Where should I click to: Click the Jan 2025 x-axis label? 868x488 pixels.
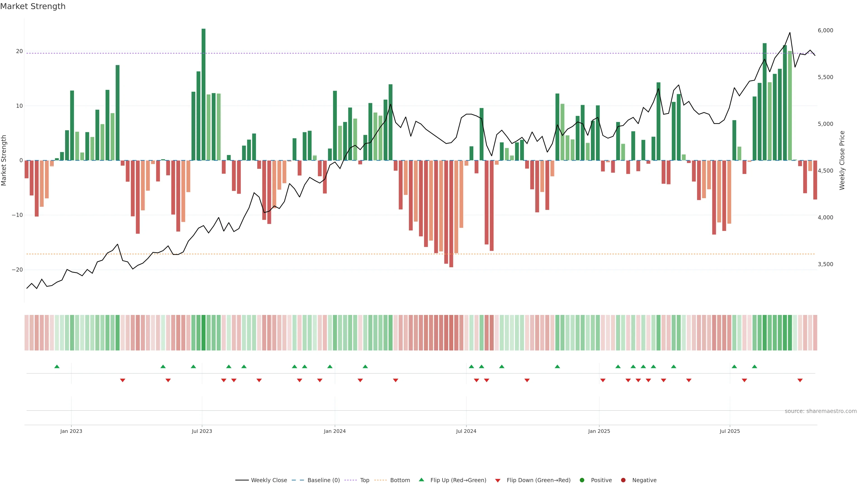599,431
